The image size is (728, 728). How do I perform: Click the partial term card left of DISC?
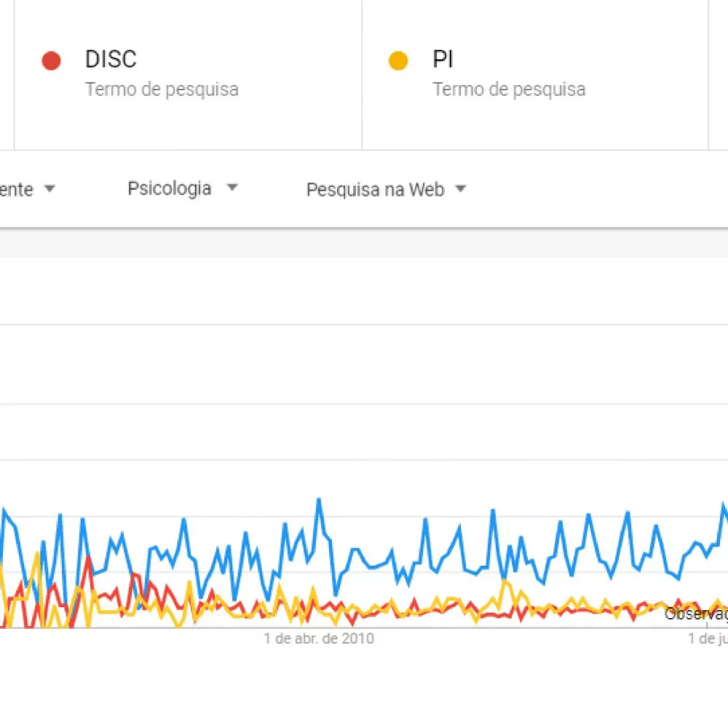tap(7, 75)
